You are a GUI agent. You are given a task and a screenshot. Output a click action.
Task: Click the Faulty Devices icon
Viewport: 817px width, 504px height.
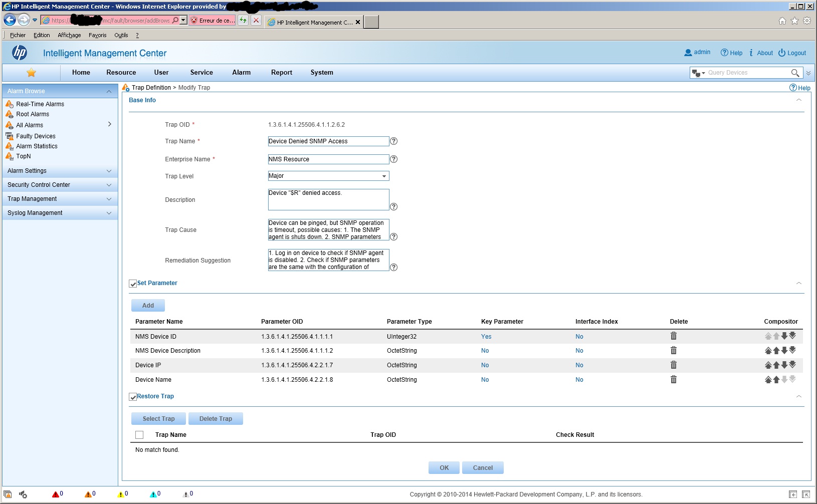click(10, 136)
